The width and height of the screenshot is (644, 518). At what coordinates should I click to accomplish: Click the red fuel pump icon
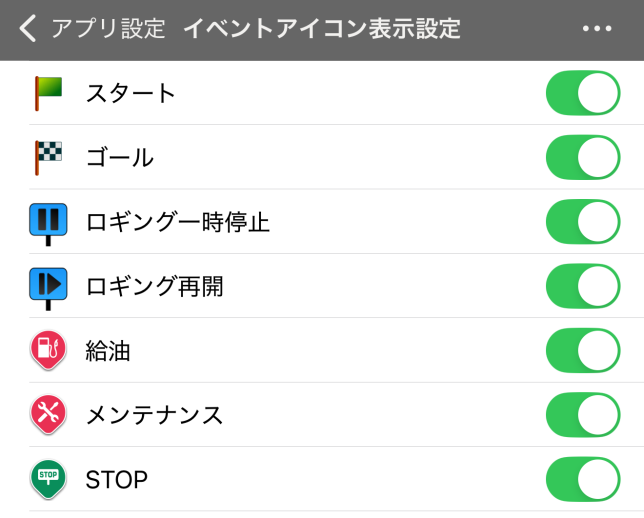(48, 350)
